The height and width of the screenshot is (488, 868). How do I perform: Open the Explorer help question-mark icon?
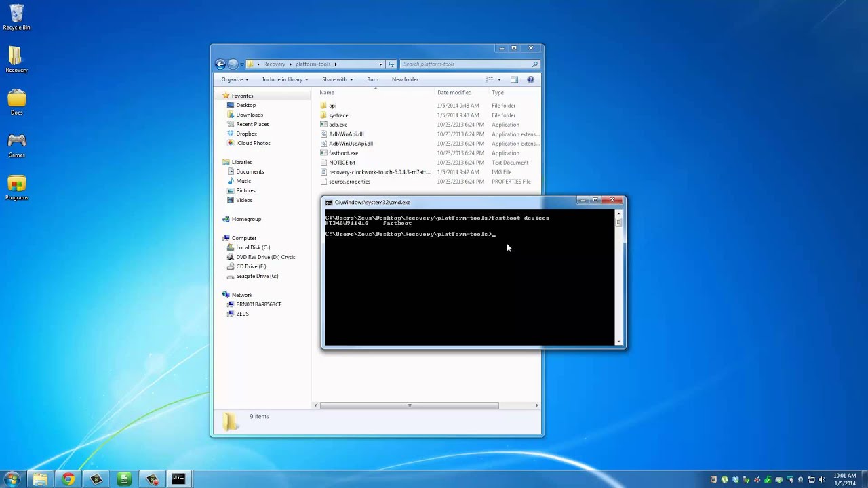pos(530,79)
